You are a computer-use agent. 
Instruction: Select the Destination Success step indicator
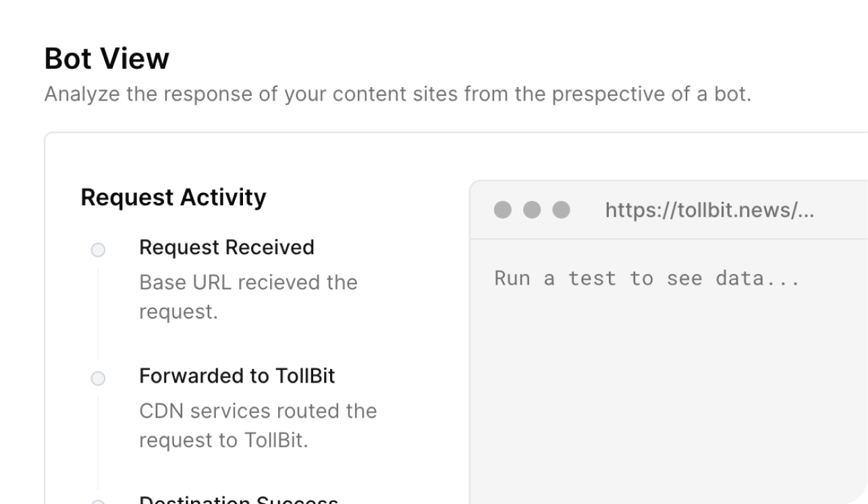98,502
